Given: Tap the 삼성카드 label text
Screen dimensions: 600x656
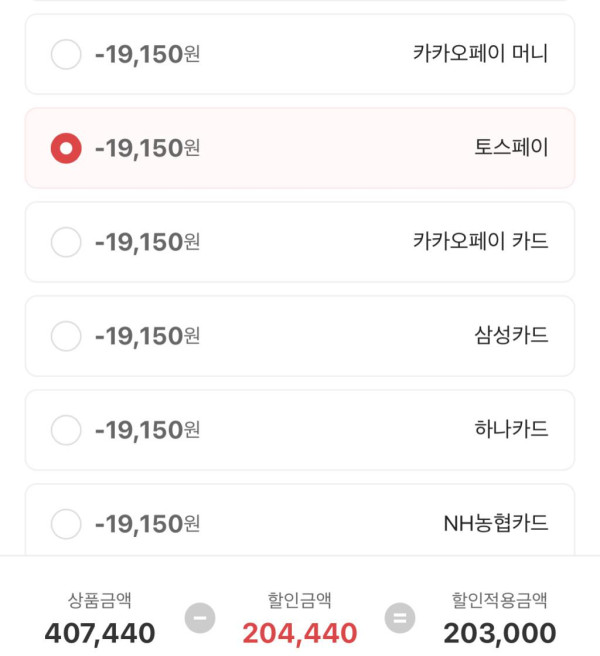Looking at the screenshot, I should click(511, 336).
